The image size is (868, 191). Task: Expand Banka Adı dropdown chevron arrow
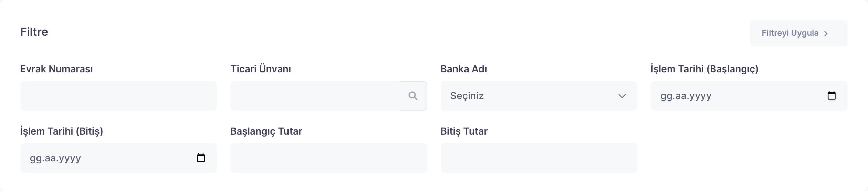pos(622,96)
